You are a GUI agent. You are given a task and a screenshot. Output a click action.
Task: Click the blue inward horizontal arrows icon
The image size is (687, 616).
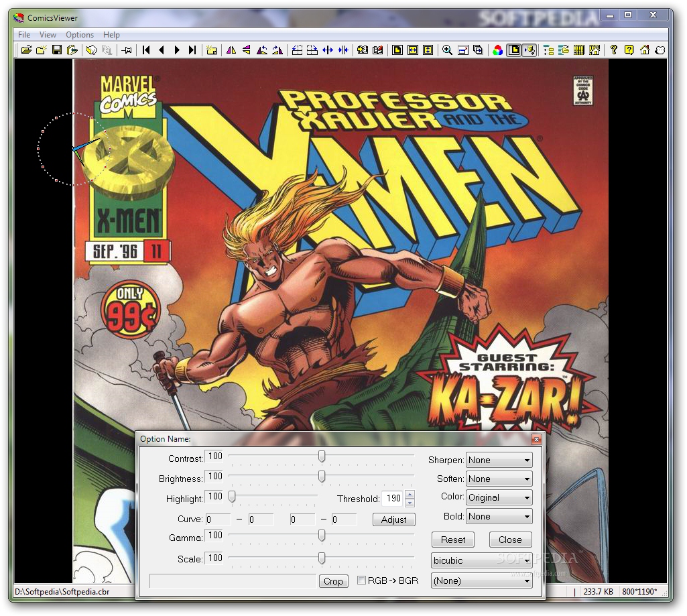tap(343, 50)
